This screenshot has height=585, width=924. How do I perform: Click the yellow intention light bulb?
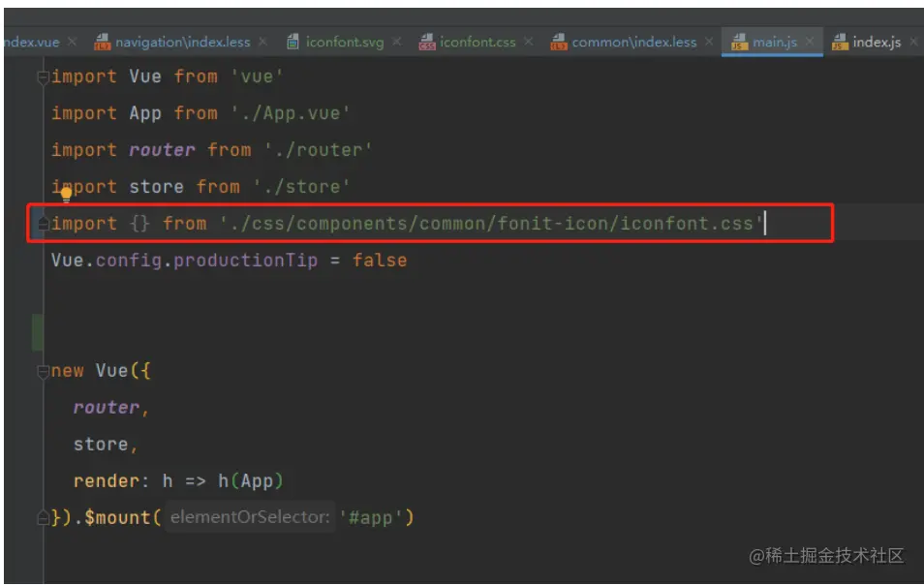(x=66, y=195)
